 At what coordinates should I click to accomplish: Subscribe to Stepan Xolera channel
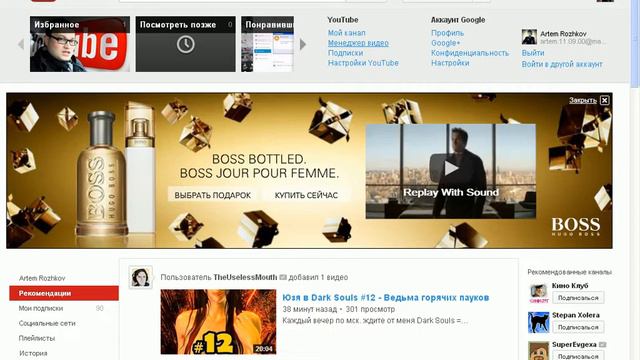[x=578, y=327]
